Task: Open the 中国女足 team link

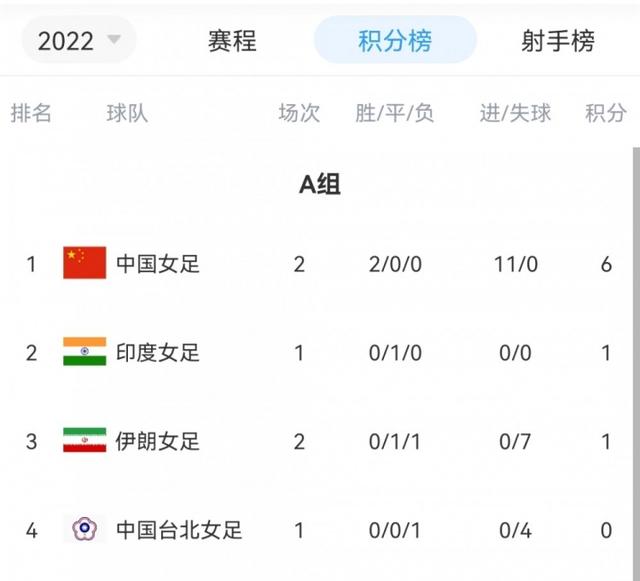Action: 158,264
